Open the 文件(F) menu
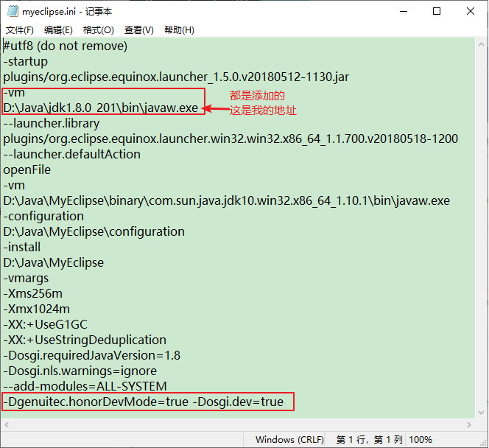This screenshot has height=448, width=489. pos(20,30)
